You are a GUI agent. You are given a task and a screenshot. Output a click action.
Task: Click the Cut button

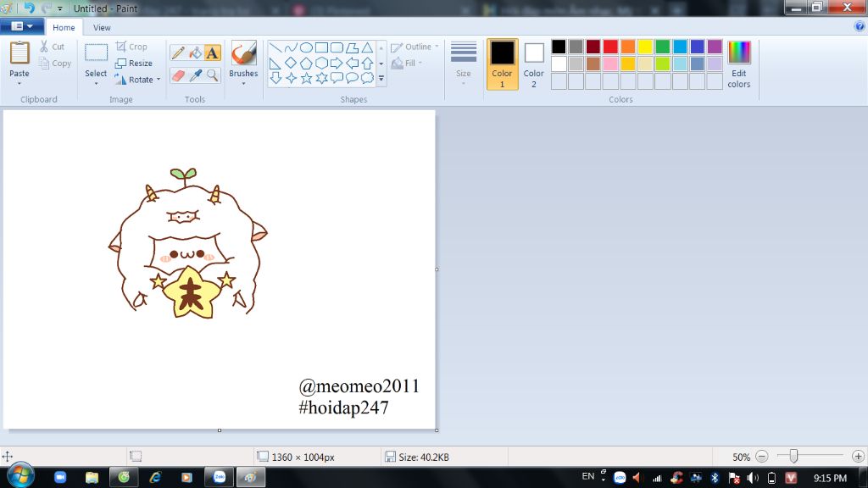[52, 47]
